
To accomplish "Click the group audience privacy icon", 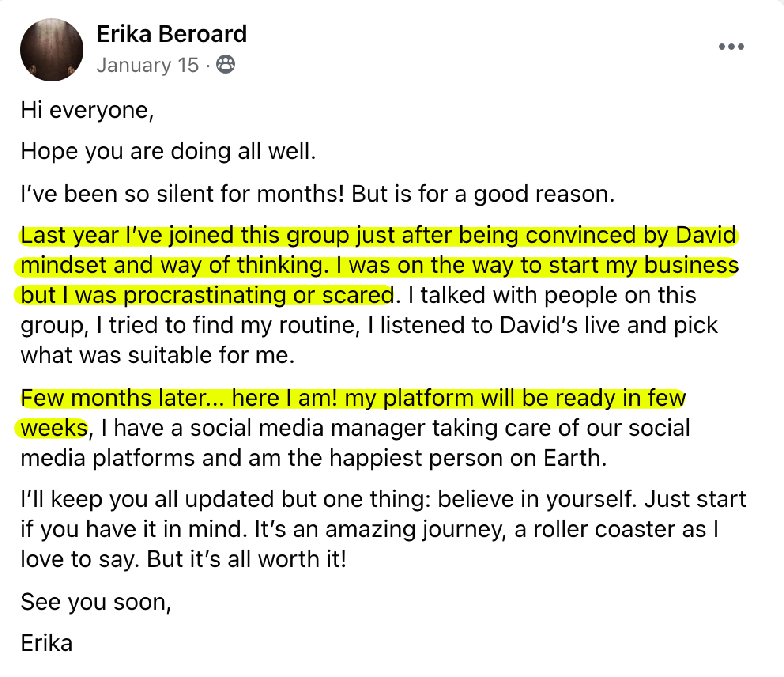I will (226, 64).
